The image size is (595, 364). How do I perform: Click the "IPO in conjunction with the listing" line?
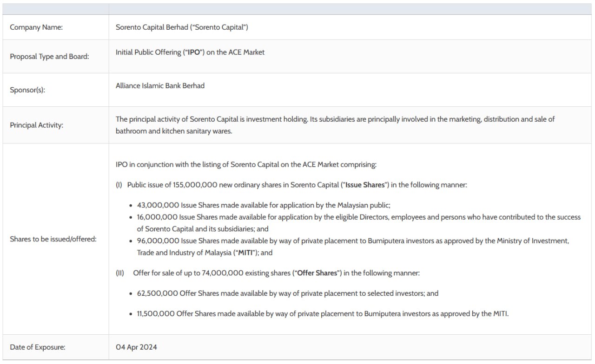tap(246, 165)
